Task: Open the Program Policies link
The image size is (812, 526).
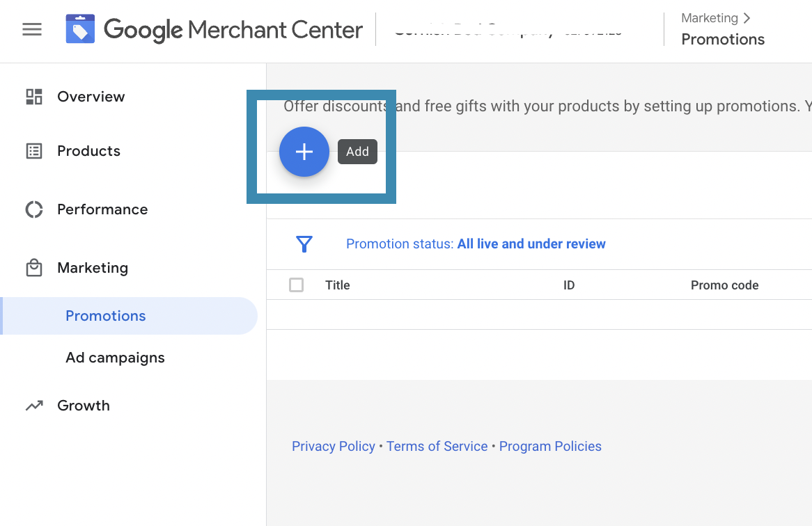Action: pyautogui.click(x=550, y=447)
